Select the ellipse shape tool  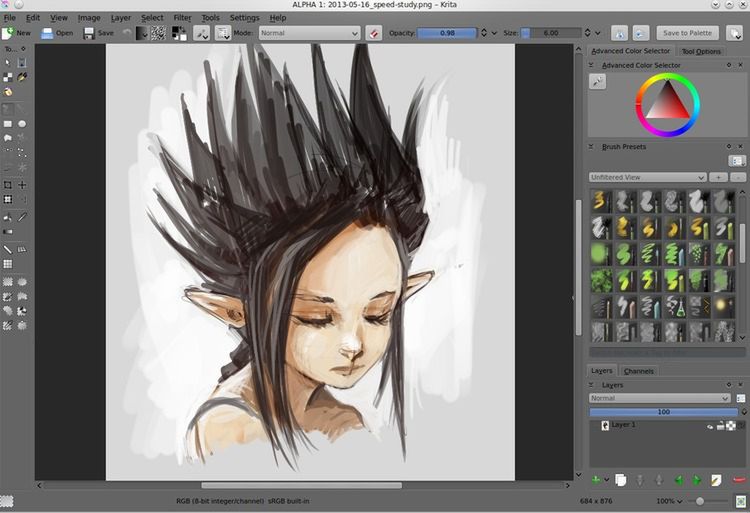click(x=22, y=124)
